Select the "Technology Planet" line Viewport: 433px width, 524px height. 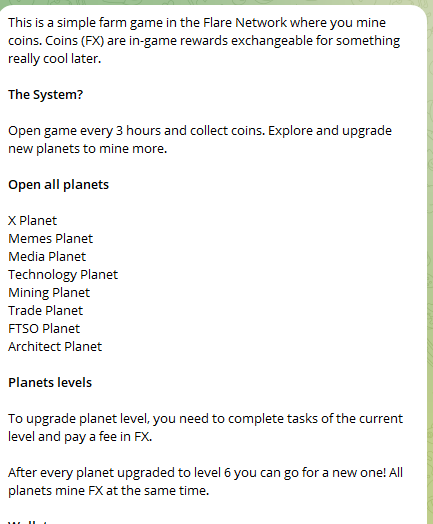tap(63, 275)
